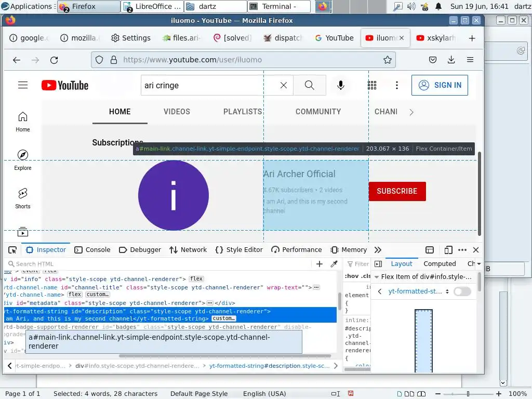Screen dimensions: 532x399
Task: Open the flex item selector dropdown
Action: (419, 291)
